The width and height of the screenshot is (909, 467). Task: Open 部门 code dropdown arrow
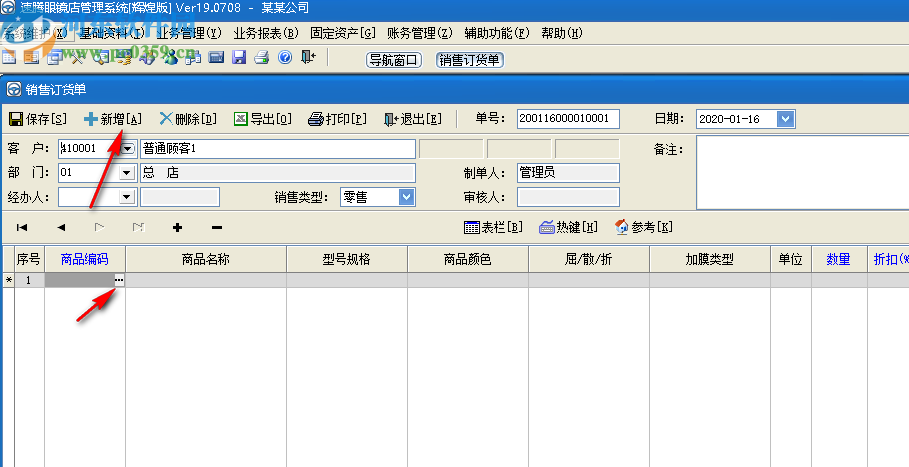[x=127, y=173]
